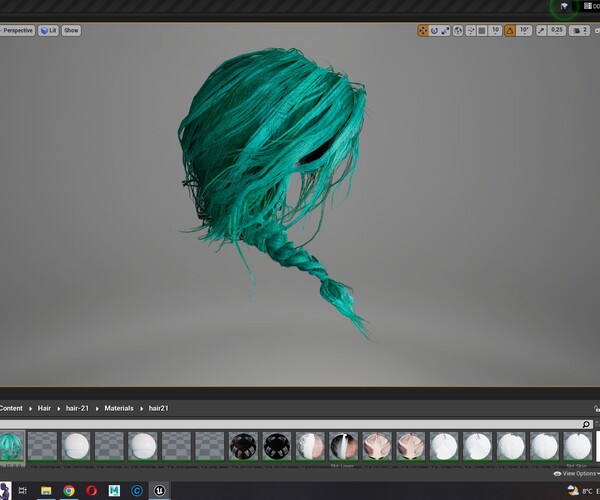Open Opera browser from the taskbar
600x500 pixels.
click(x=91, y=490)
